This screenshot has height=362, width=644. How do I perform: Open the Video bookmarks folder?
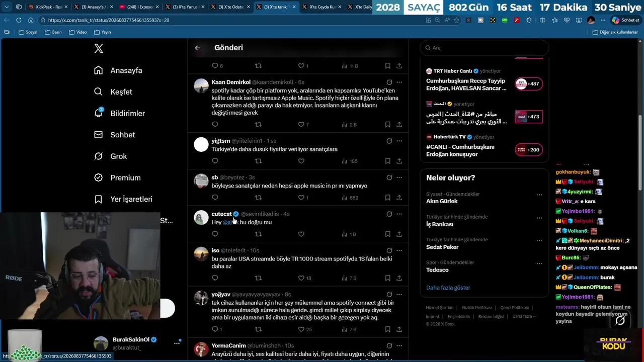[x=77, y=32]
